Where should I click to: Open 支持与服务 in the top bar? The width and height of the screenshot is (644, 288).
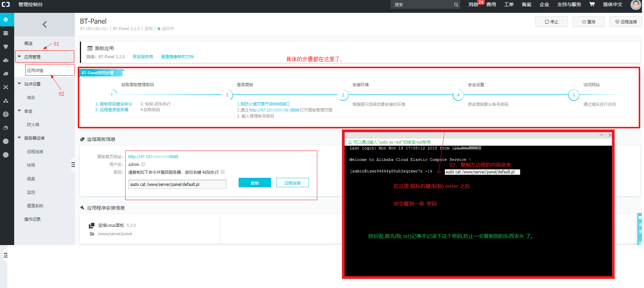tap(569, 4)
